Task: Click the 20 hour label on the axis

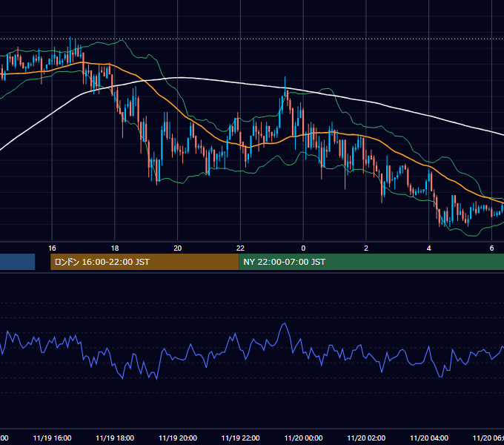Action: tap(177, 248)
